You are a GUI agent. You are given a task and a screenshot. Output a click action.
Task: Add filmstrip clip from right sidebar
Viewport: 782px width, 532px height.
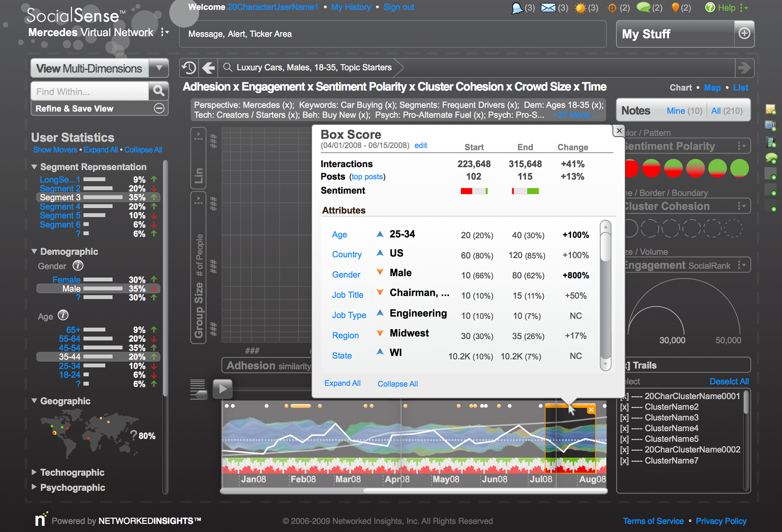tap(771, 142)
